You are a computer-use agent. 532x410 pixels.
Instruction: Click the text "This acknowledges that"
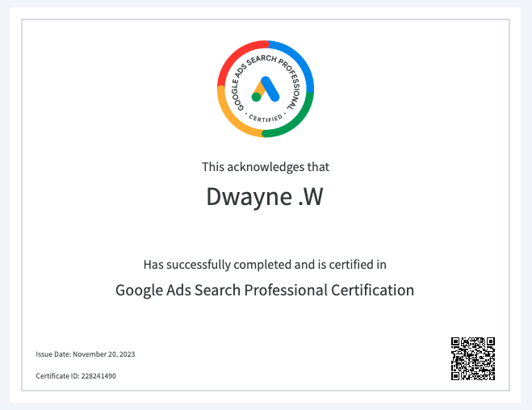(266, 167)
